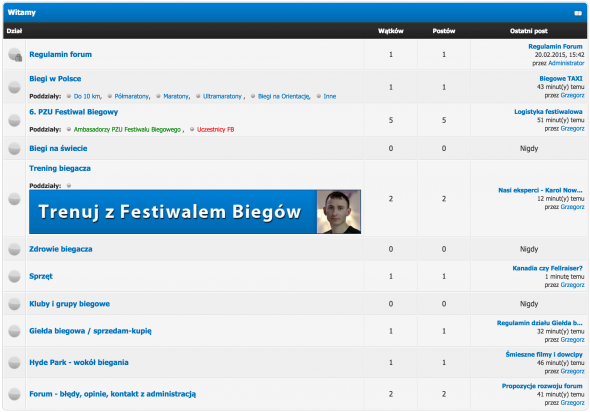Screen dimensions: 590x412
Task: Click the status icon beside Sprzęt forum
Action: pyautogui.click(x=14, y=276)
